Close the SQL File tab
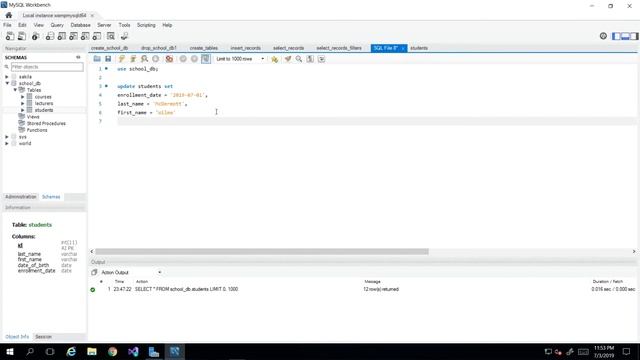 click(x=403, y=48)
